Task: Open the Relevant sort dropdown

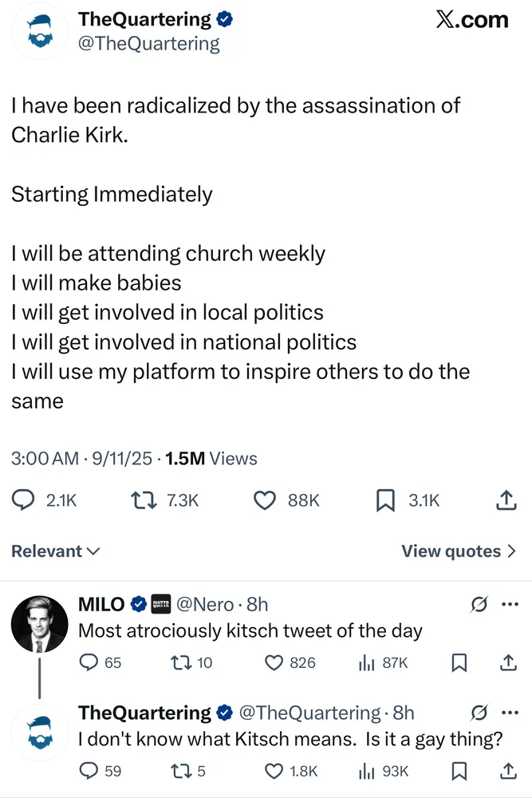Action: click(55, 551)
